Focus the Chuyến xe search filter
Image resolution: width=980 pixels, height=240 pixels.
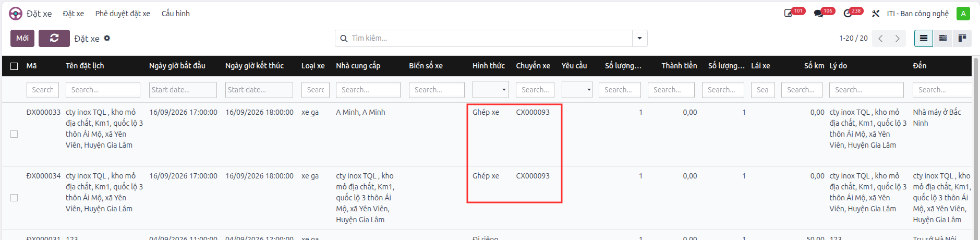click(535, 90)
